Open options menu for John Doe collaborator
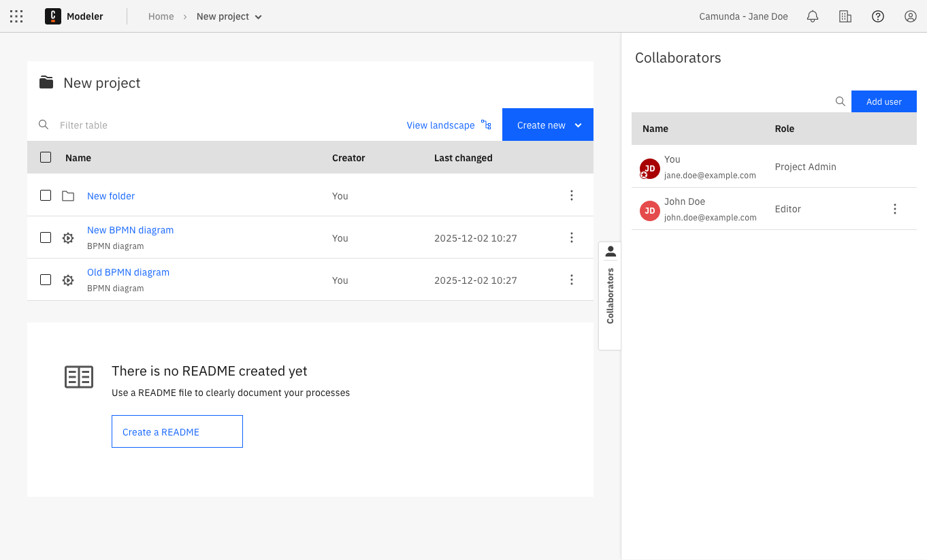Image resolution: width=927 pixels, height=560 pixels. [894, 209]
